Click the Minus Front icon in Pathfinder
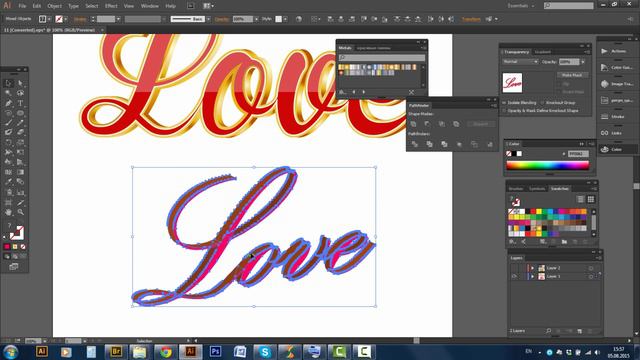Screen dimensions: 640x360 tap(427, 124)
